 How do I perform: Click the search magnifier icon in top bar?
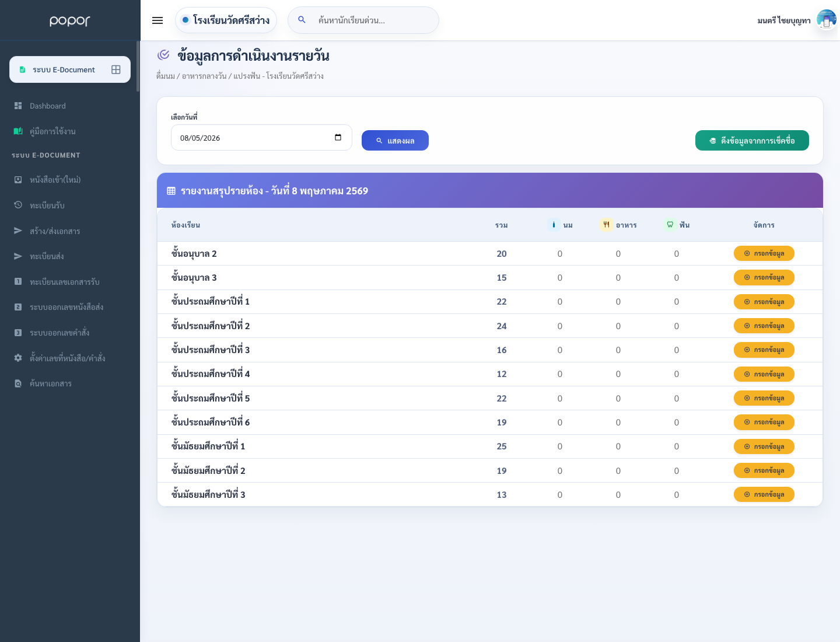[302, 20]
